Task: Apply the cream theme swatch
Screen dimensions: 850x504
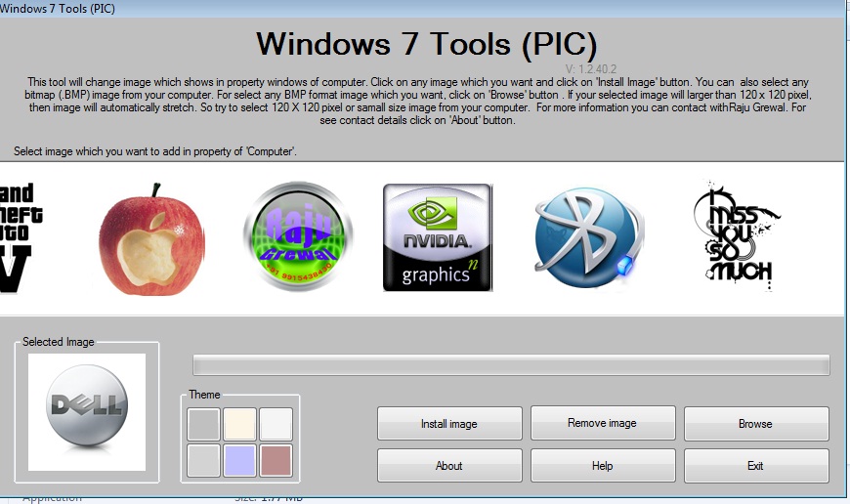Action: (x=239, y=424)
